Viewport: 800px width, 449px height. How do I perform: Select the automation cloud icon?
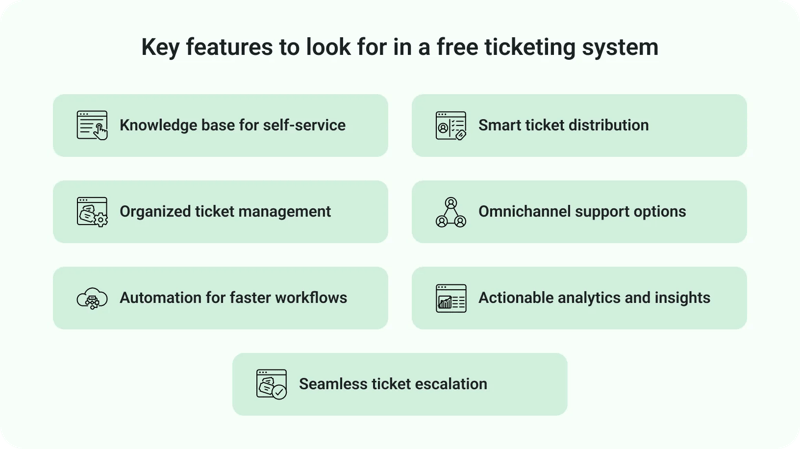[x=92, y=298]
